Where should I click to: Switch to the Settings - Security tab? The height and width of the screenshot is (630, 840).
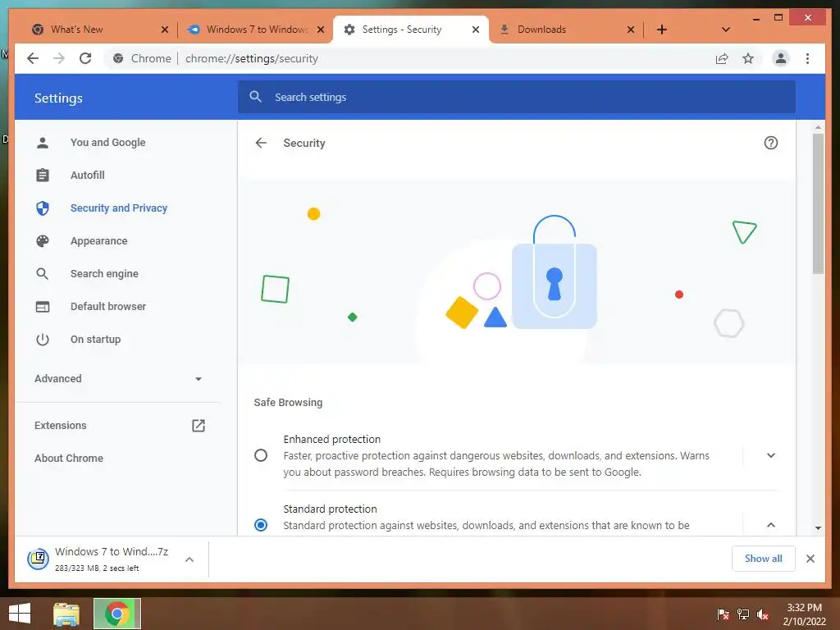[x=410, y=30]
